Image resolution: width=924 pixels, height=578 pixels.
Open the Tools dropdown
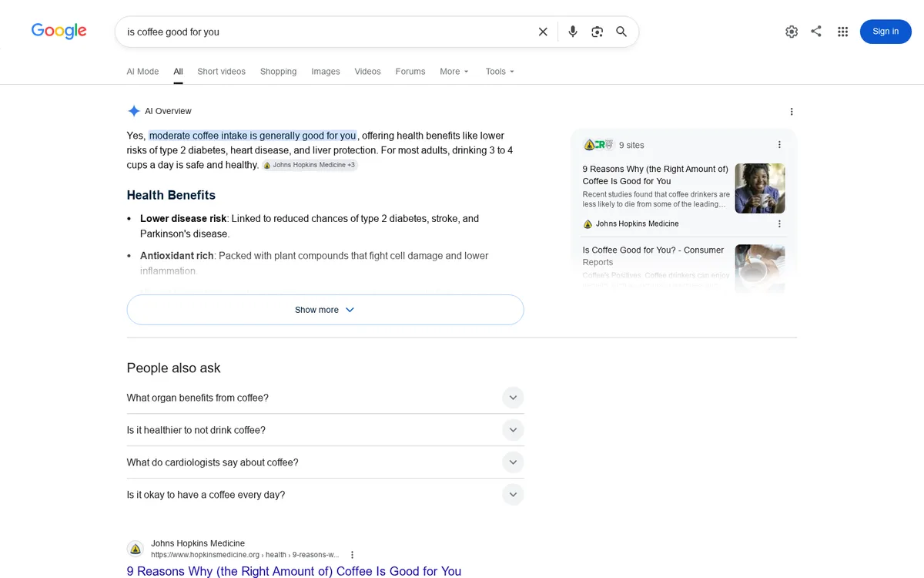pos(500,72)
